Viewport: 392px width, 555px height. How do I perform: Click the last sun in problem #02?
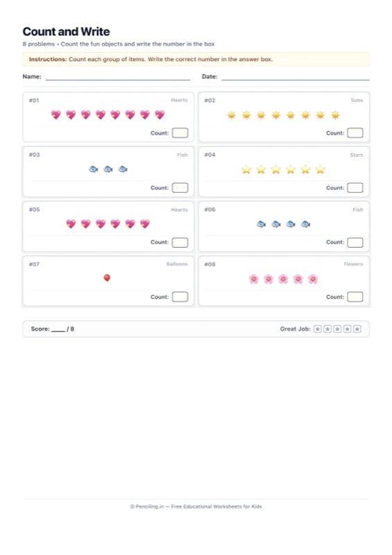[x=335, y=115]
